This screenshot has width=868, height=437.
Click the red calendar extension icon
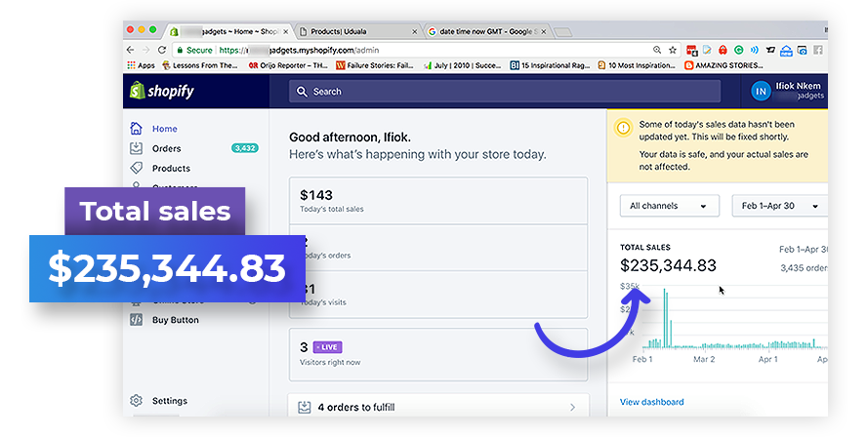pyautogui.click(x=691, y=51)
